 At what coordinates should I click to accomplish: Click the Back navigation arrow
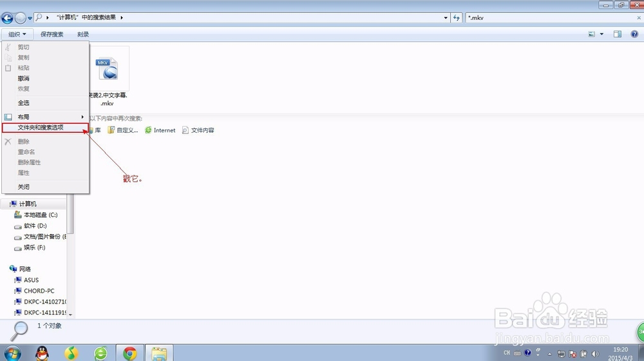7,17
